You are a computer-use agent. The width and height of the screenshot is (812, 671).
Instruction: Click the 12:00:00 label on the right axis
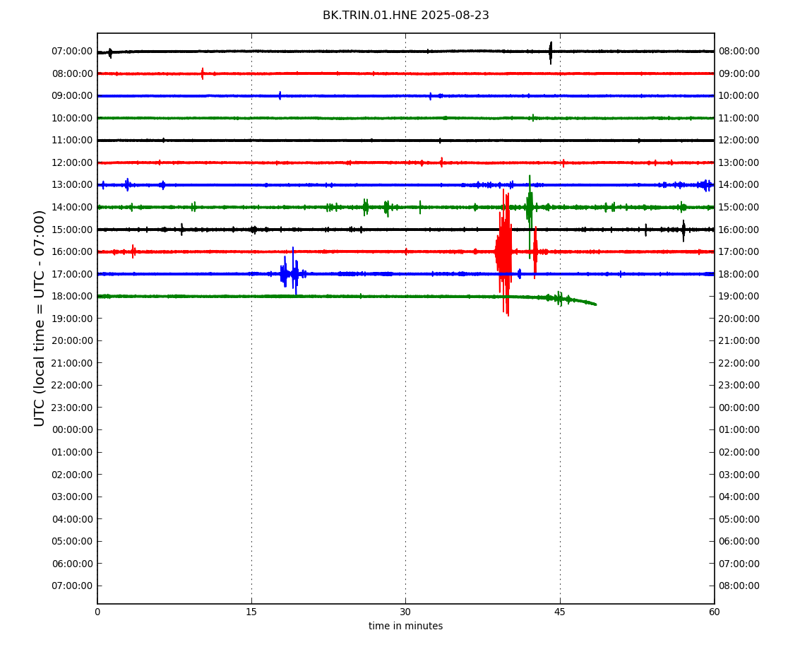click(x=739, y=141)
